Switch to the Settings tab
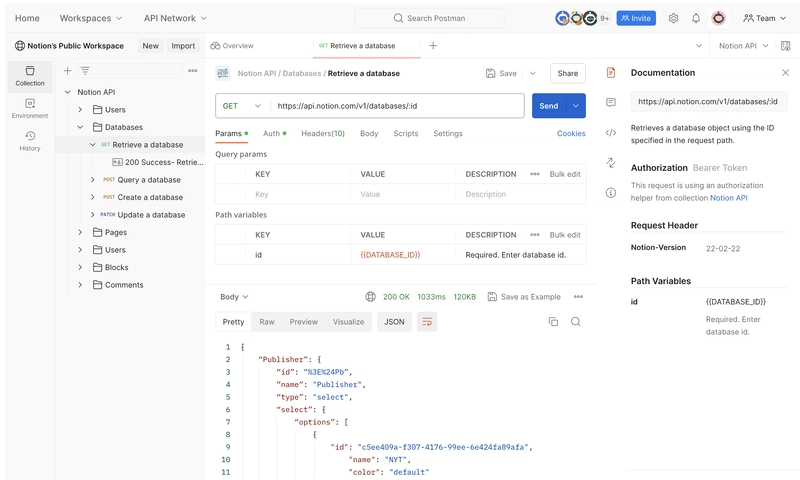The image size is (800, 480). pos(448,133)
